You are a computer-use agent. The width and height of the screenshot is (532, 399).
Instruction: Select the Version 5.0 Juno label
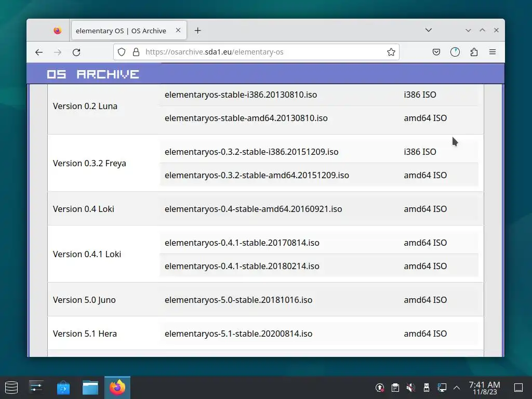click(84, 300)
